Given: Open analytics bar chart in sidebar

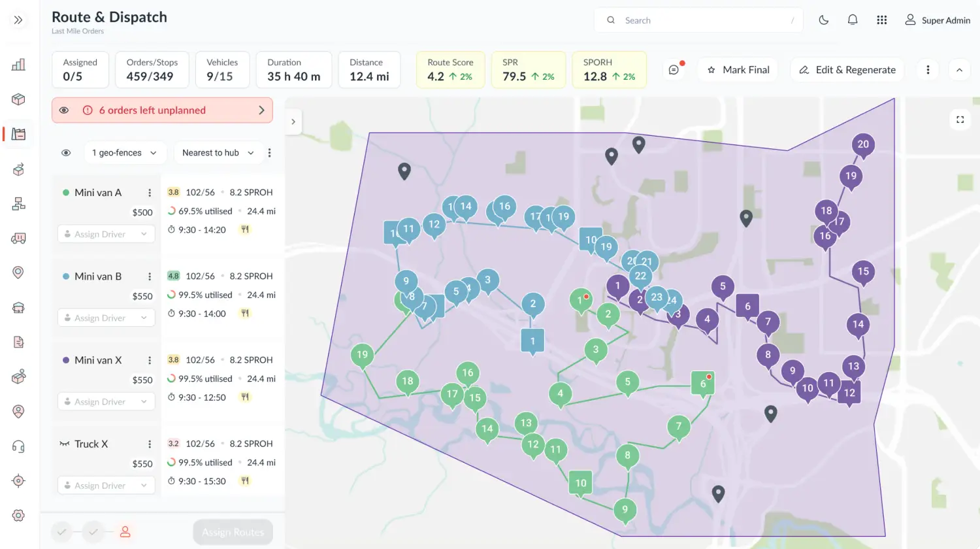Looking at the screenshot, I should coord(18,64).
